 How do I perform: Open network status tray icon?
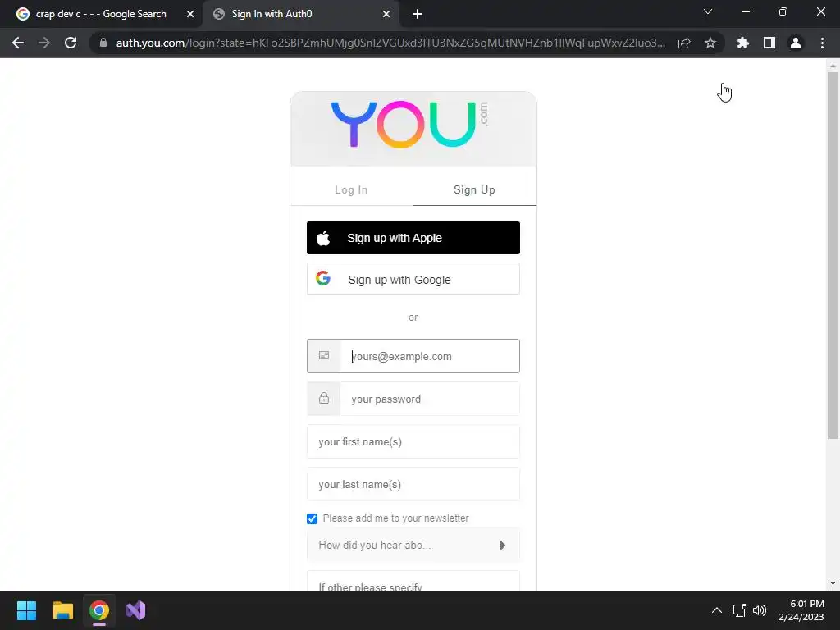(740, 610)
